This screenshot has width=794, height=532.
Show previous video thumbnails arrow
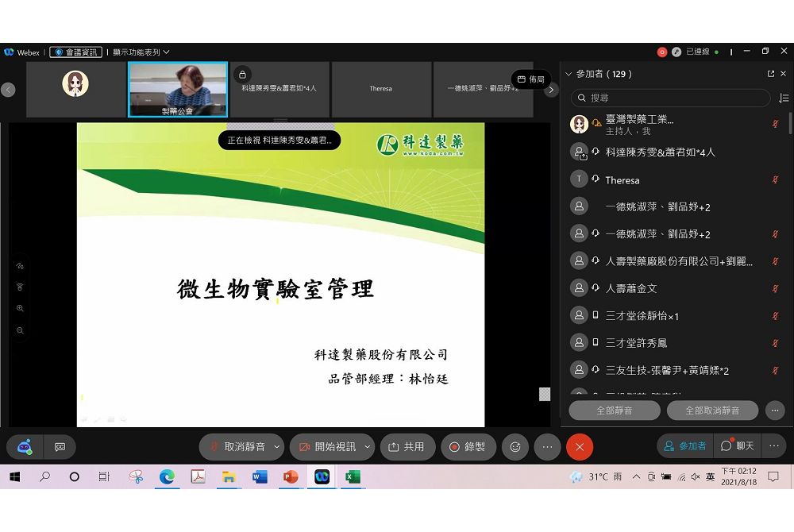8,90
